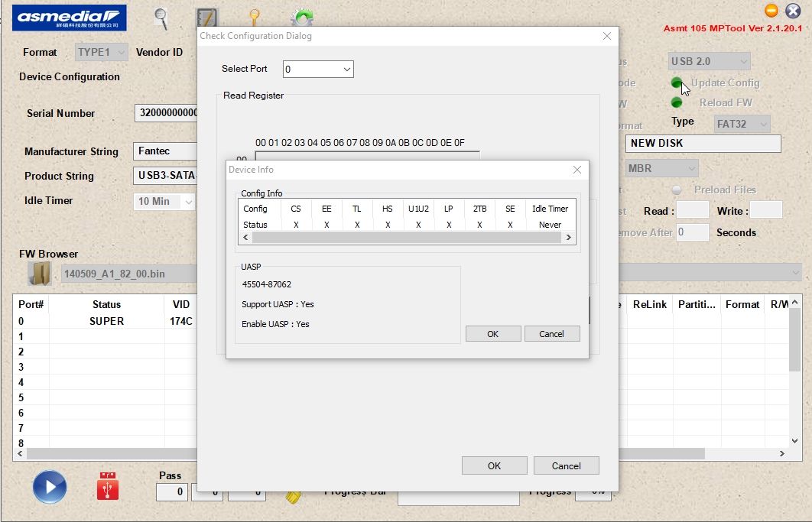This screenshot has height=522, width=812.
Task: Click the yellow icon beside progress bar
Action: point(293,497)
